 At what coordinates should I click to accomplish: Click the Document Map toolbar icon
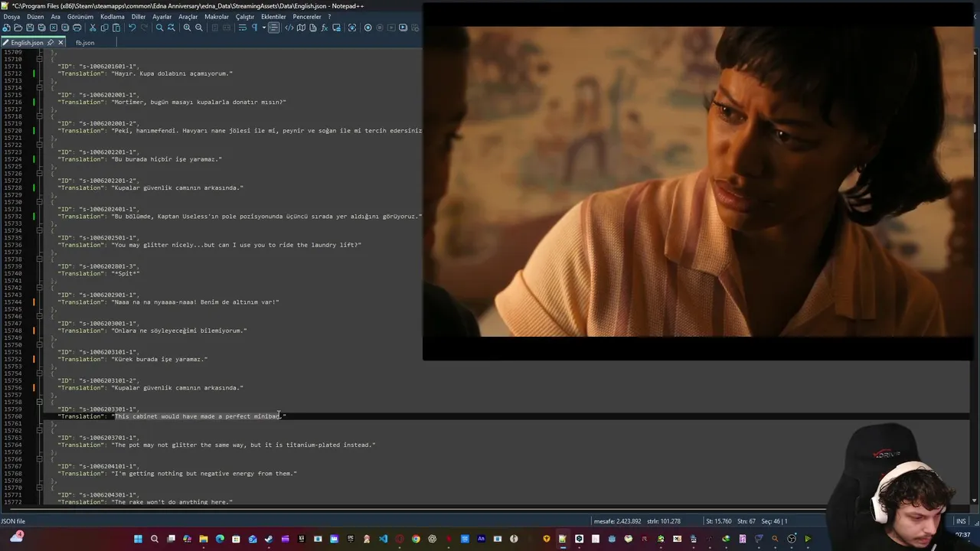pyautogui.click(x=302, y=28)
